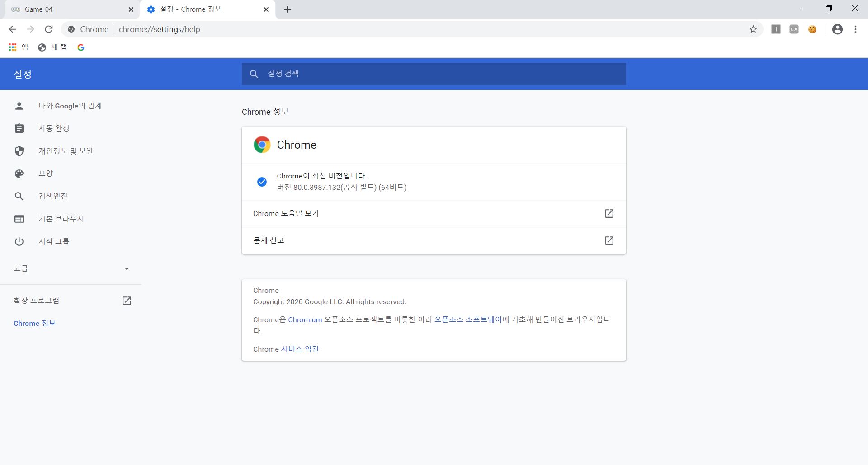Screen dimensions: 868x465
Task: Go back using the browser back arrow
Action: [13, 29]
